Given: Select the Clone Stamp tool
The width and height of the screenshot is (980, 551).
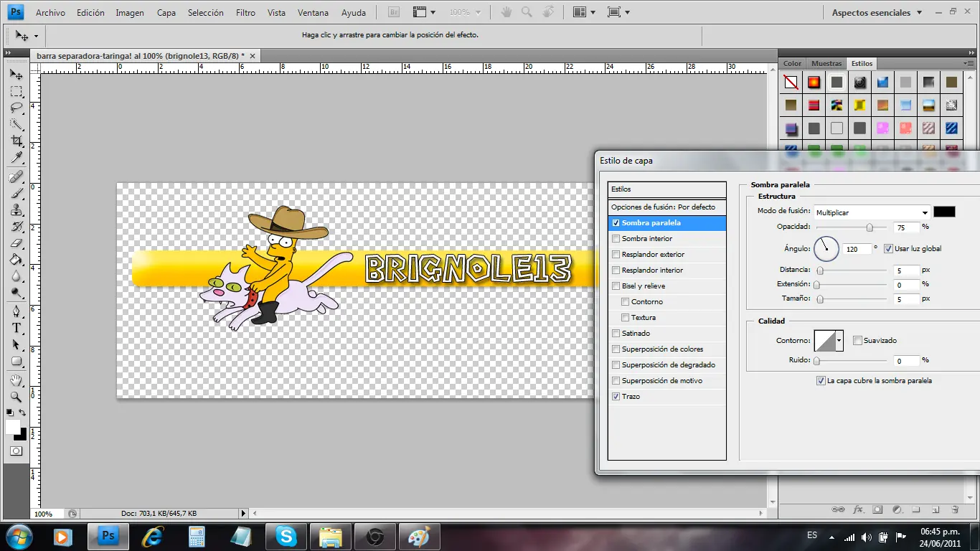Looking at the screenshot, I should 17,210.
